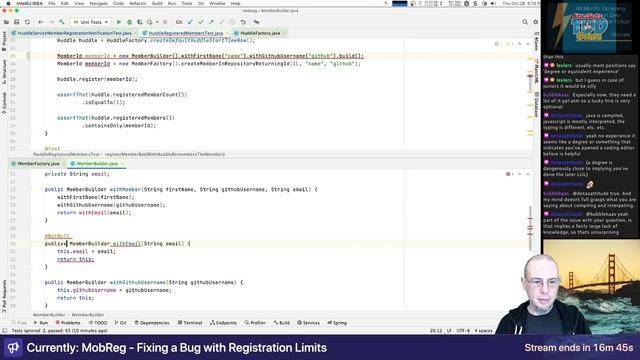
Task: Click the menu bar date and time
Action: [521, 3]
